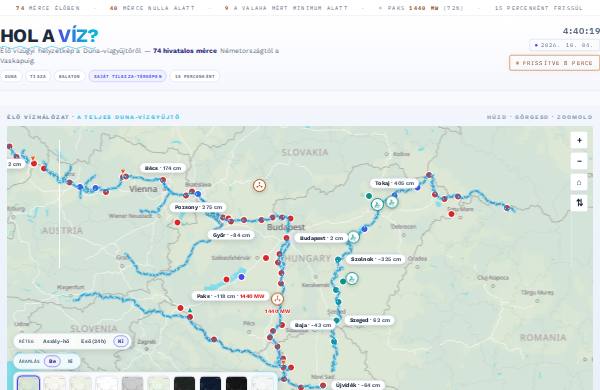Choose the gray basemap thumbnail
Viewport: 600px width, 390px height.
[x=132, y=383]
